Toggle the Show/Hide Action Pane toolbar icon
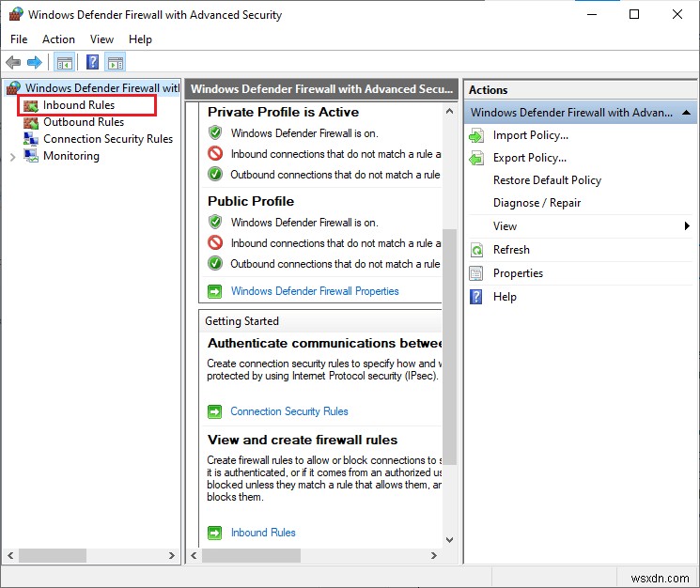The height and width of the screenshot is (588, 700). [116, 63]
